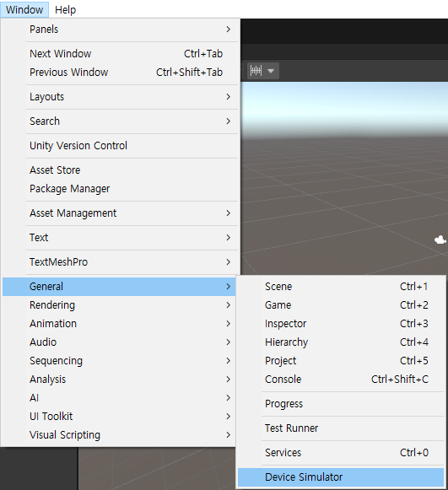Open the Progress window
Viewport: 448px width, 490px height.
point(341,404)
